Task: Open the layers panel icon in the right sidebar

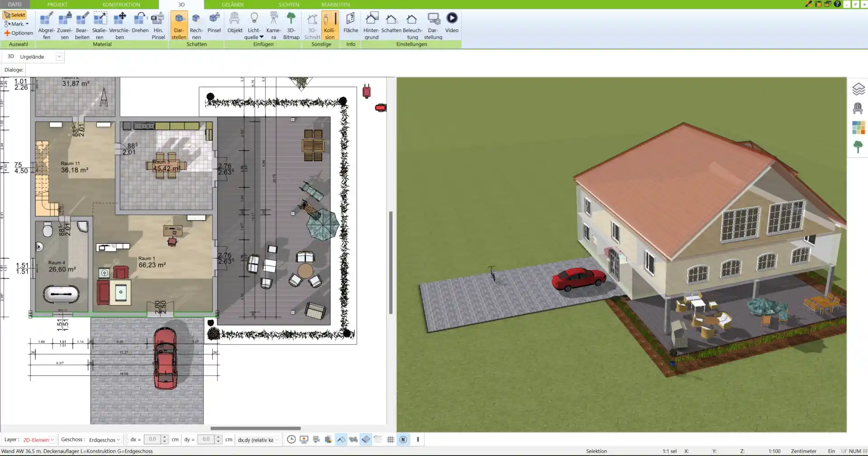Action: click(x=858, y=89)
